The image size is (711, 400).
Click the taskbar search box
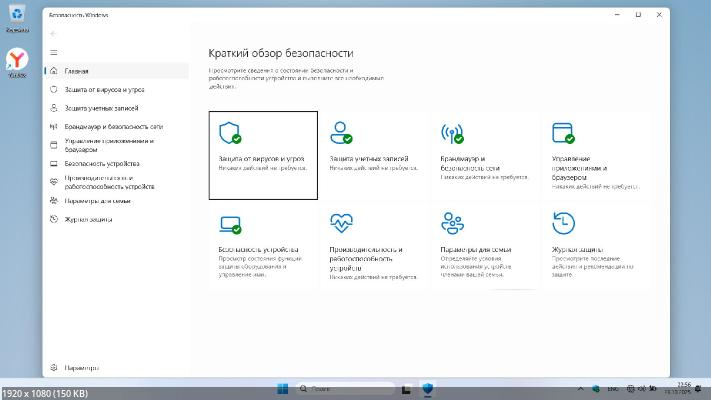(342, 387)
